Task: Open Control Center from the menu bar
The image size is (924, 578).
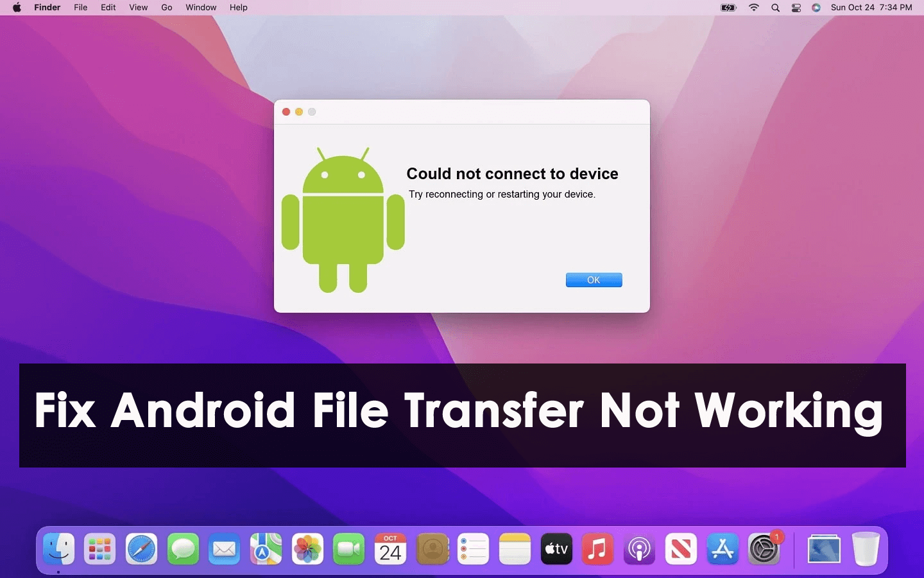Action: 796,8
